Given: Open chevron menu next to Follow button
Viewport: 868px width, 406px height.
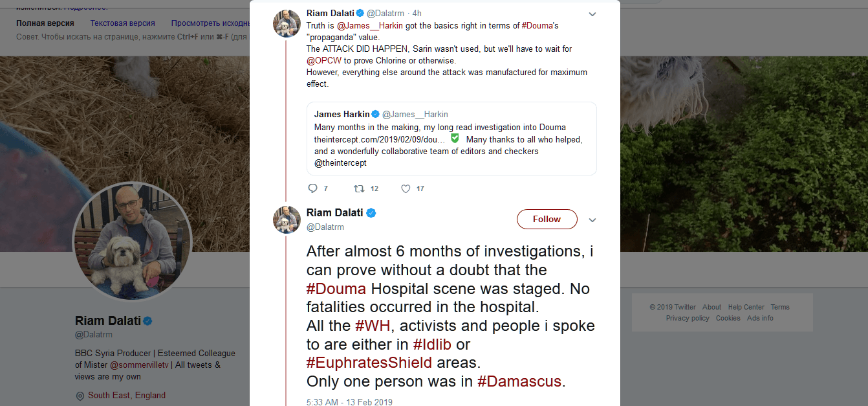Looking at the screenshot, I should coord(592,220).
